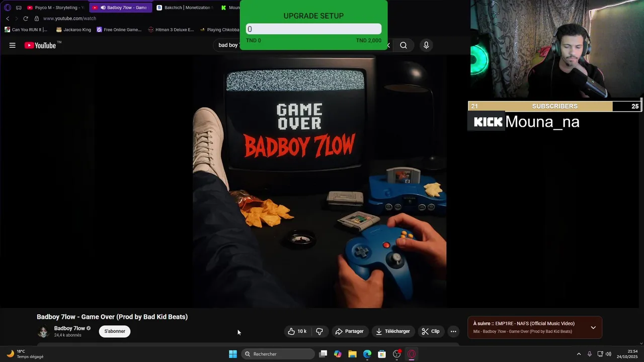This screenshot has width=644, height=362.
Task: Share the video via Partager
Action: 349,331
